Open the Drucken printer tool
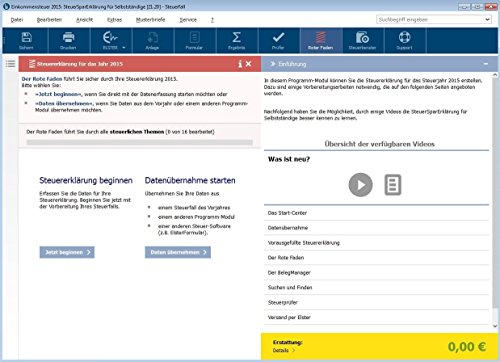500x362 pixels. (68, 37)
